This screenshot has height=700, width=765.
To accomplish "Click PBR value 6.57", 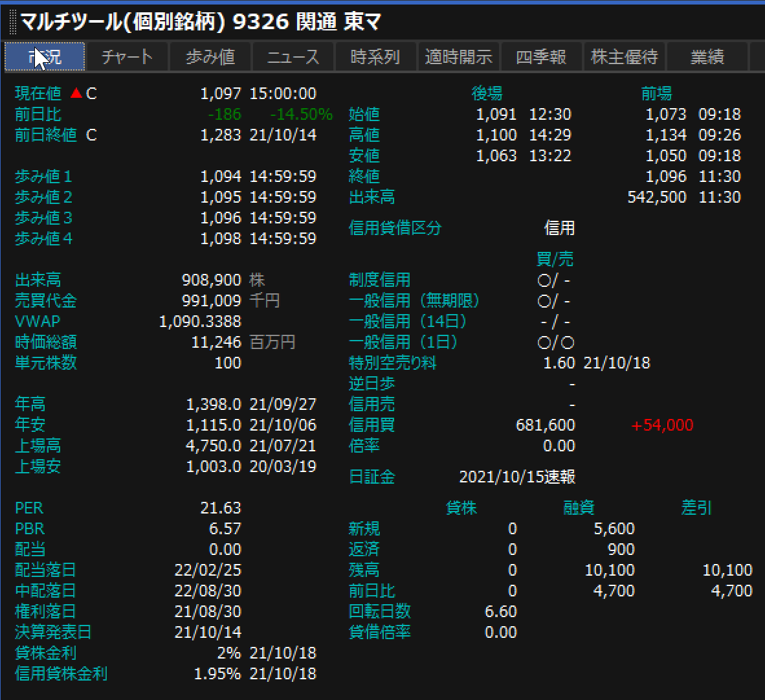I will point(225,529).
